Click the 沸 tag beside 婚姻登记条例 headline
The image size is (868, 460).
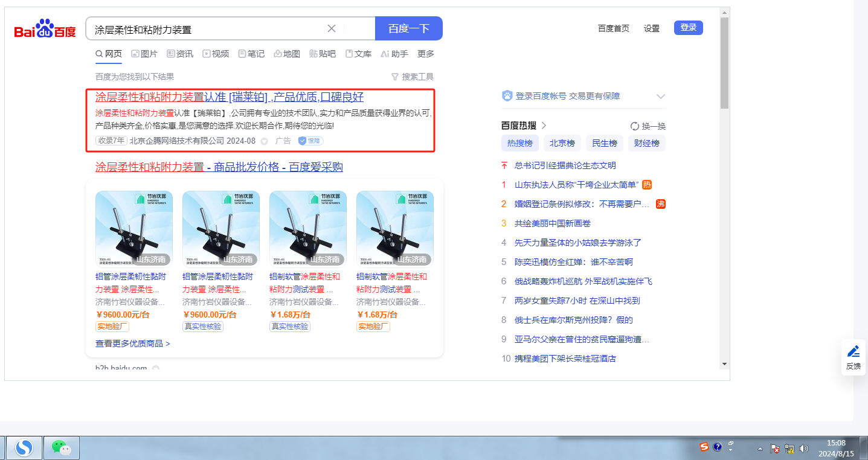point(661,204)
